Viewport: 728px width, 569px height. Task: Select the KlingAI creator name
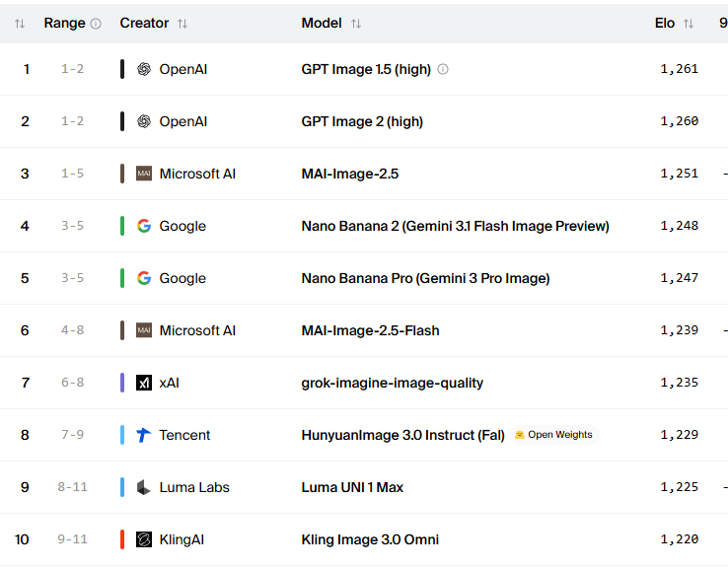coord(182,539)
